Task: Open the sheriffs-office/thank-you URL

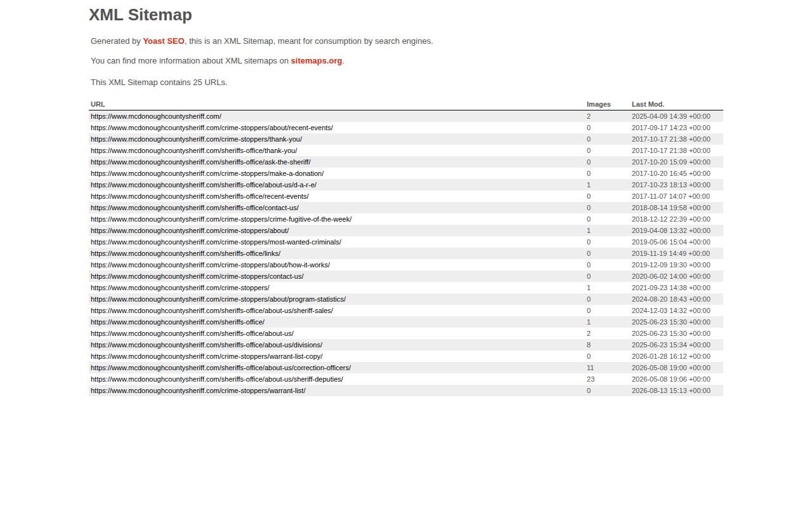Action: pos(193,150)
